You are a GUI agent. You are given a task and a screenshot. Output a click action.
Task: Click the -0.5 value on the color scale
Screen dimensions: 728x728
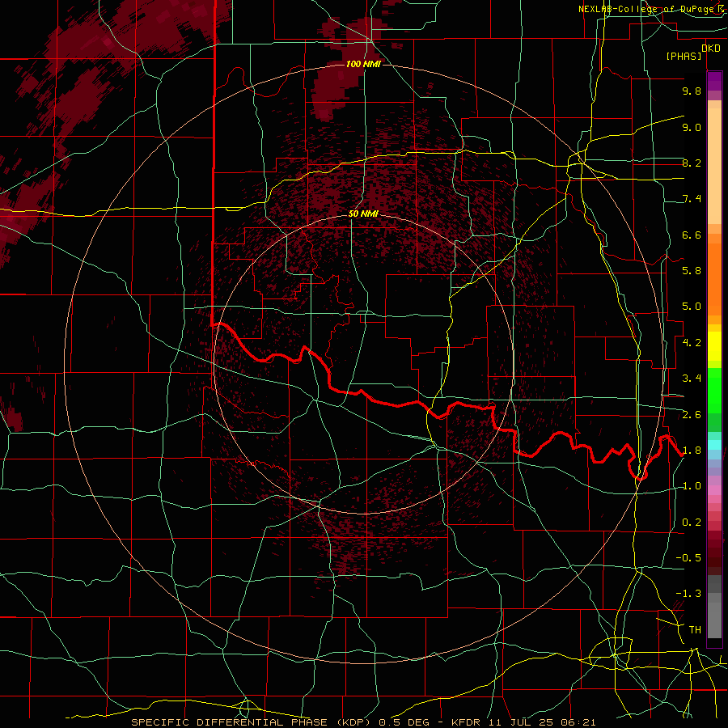coord(688,558)
